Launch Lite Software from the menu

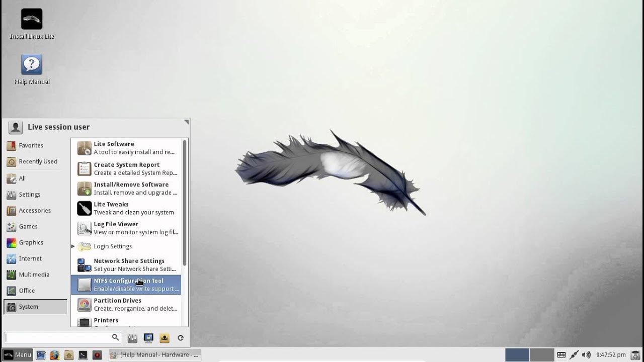click(x=126, y=148)
